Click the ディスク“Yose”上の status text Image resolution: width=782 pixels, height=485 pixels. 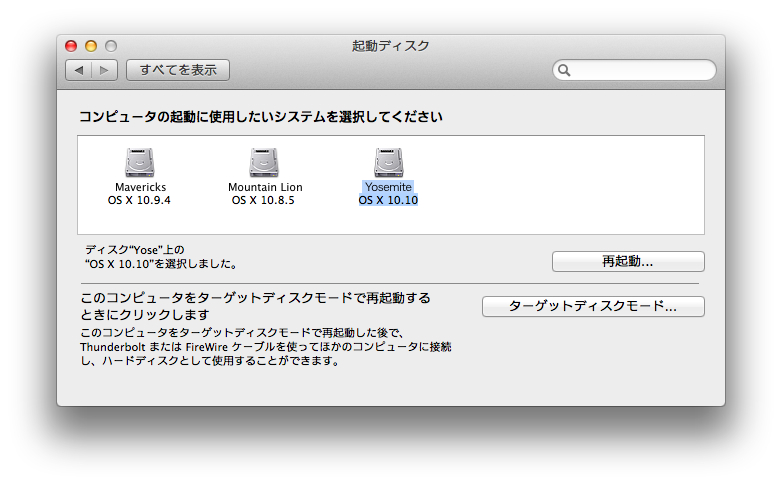(x=135, y=249)
